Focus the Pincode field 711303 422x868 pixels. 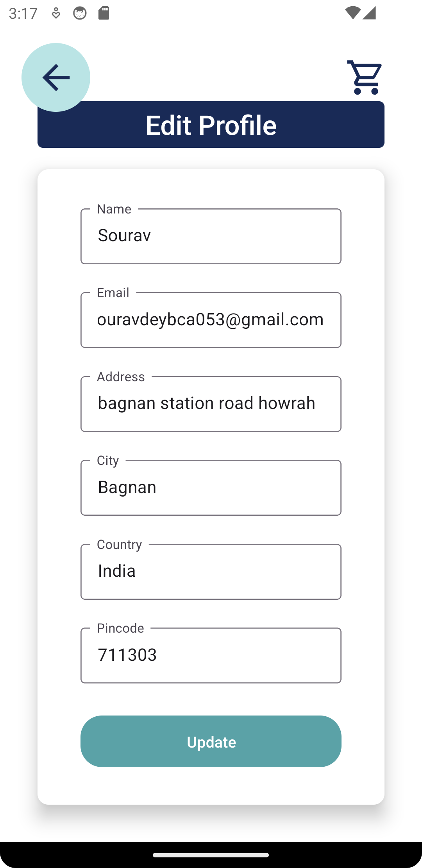pos(211,655)
